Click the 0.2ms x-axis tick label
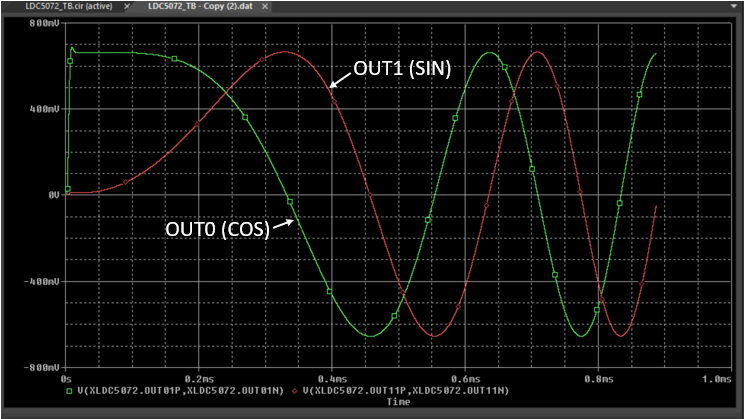Viewport: 745px width, 419px height. coord(199,379)
